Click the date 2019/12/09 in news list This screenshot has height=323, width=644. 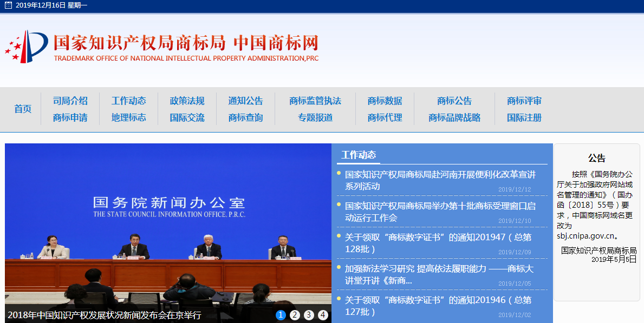click(515, 252)
